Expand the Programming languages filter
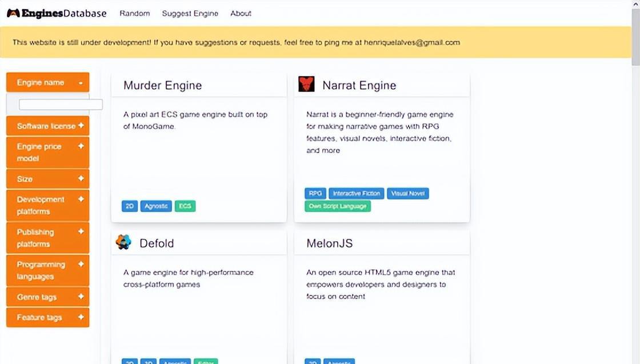640x364 pixels. pos(48,270)
